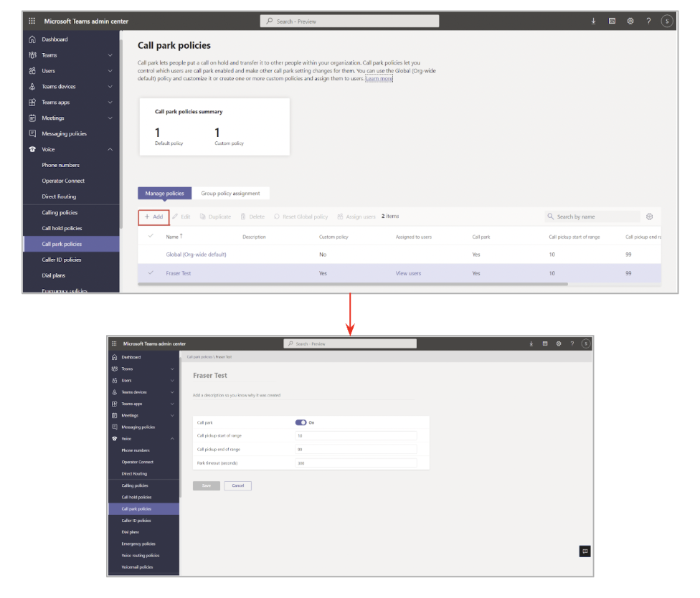Click Teams devices bell icon top sidebar
The width and height of the screenshot is (700, 598).
click(32, 86)
